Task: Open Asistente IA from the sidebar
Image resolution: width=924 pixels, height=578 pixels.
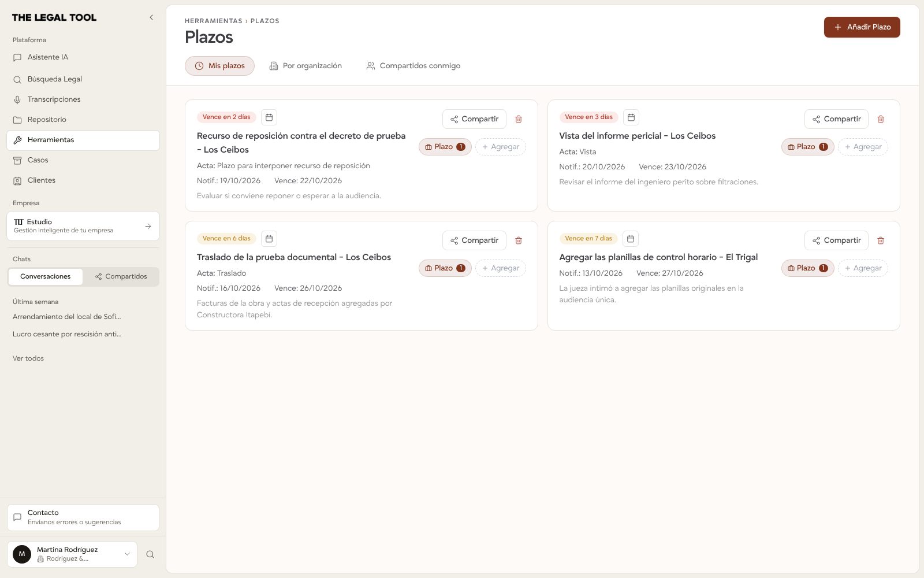Action: pos(83,57)
